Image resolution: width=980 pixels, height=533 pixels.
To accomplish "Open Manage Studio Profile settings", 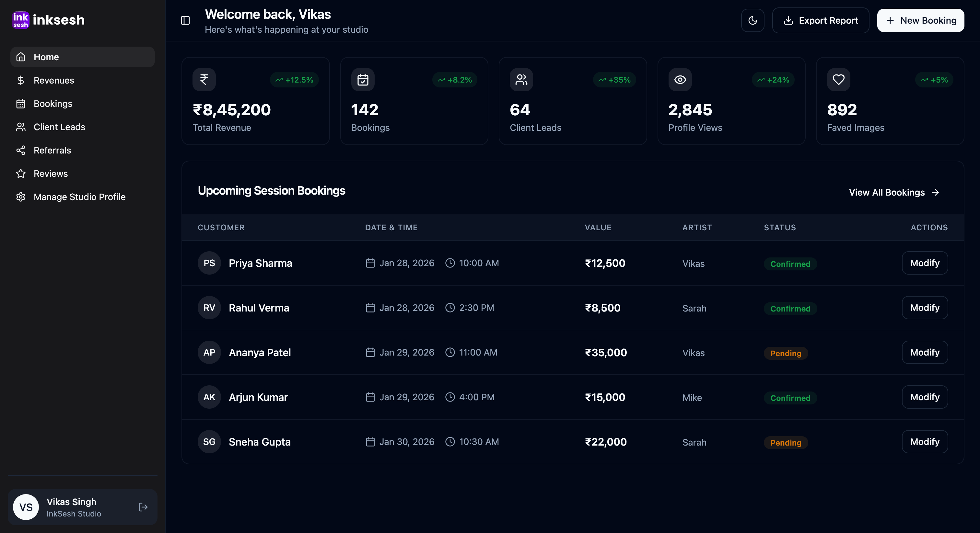I will point(79,197).
